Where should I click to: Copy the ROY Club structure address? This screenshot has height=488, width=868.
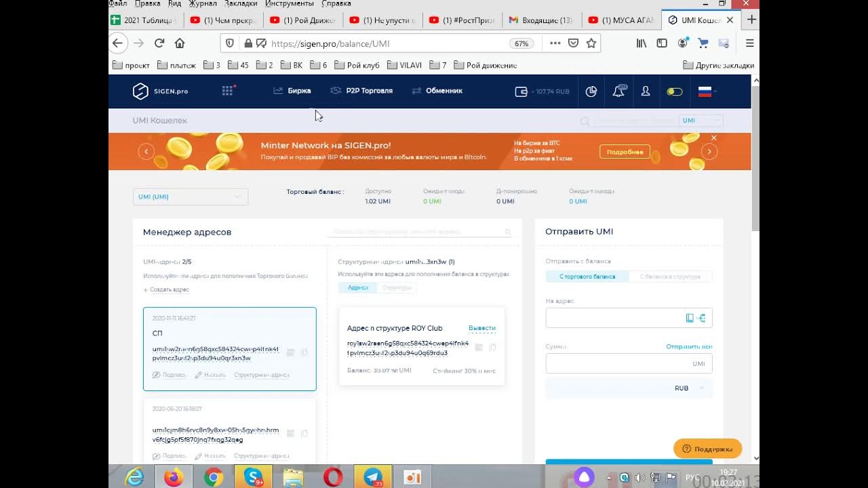click(x=493, y=348)
